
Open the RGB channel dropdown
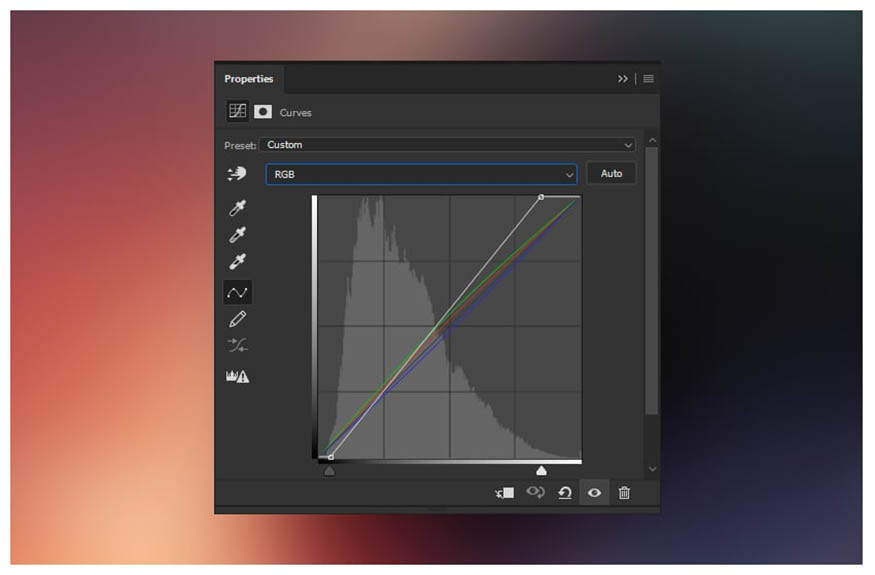421,174
